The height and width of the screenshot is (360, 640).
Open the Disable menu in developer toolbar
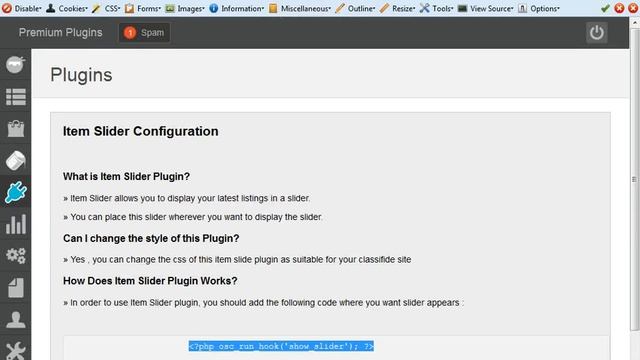[x=22, y=8]
